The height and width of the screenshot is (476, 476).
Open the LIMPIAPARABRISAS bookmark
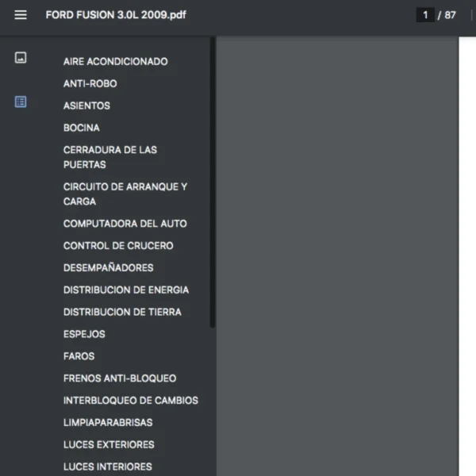click(x=108, y=423)
